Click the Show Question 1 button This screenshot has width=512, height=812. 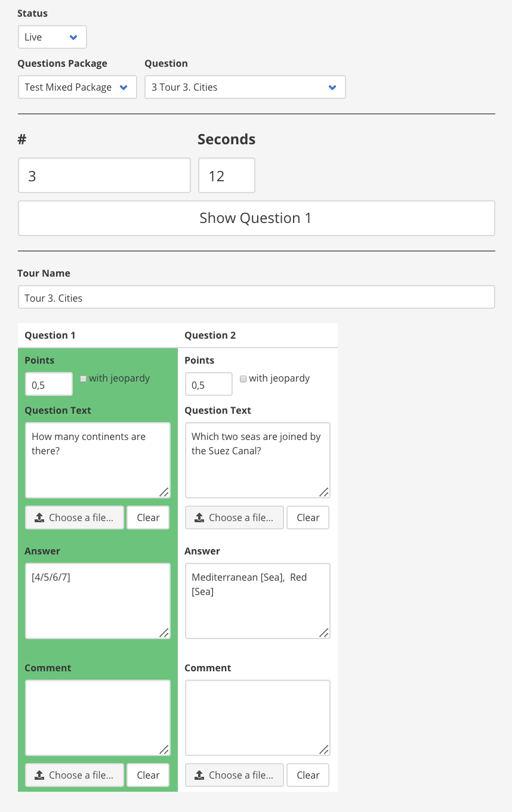[257, 218]
